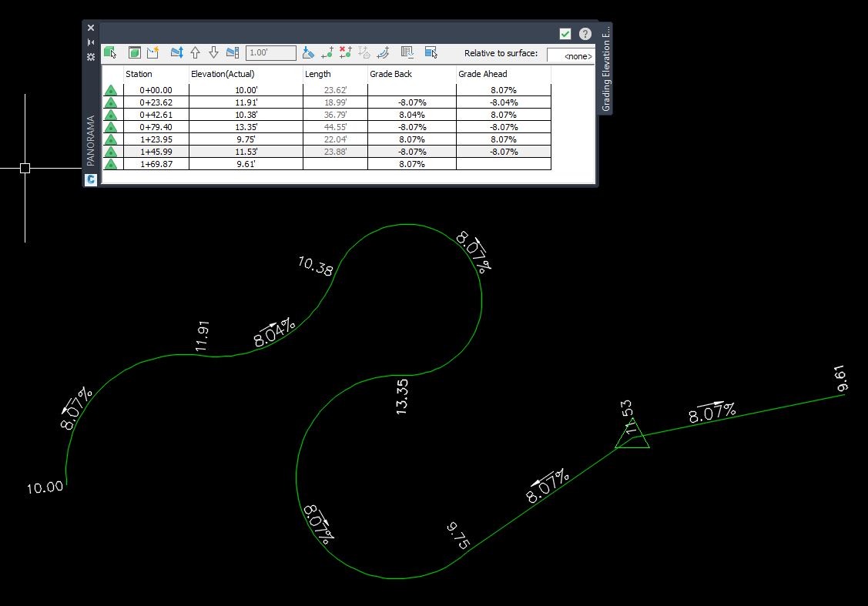Enable the unselect all rows icon
The width and height of the screenshot is (868, 606).
pyautogui.click(x=431, y=52)
